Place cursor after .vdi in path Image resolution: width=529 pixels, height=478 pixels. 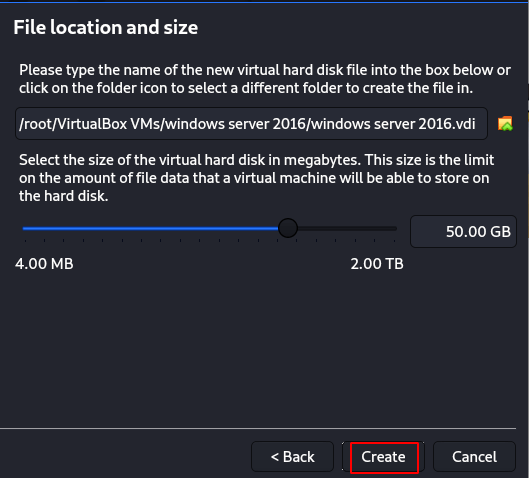click(477, 124)
